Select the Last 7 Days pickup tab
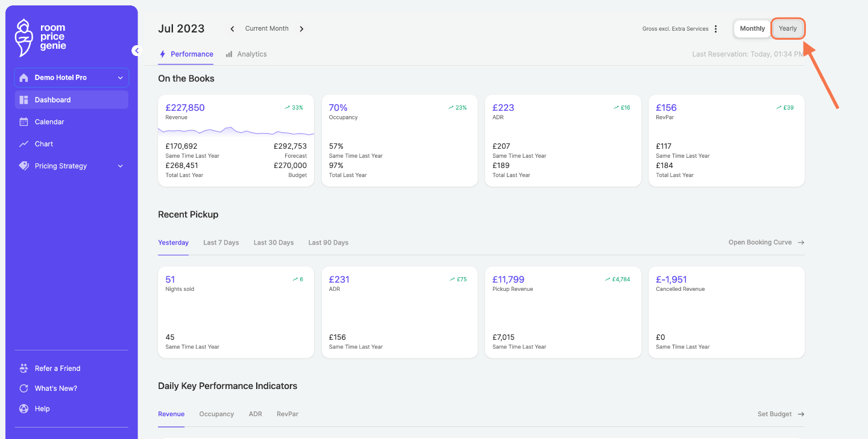Screen dimensions: 868x439 [x=221, y=243]
